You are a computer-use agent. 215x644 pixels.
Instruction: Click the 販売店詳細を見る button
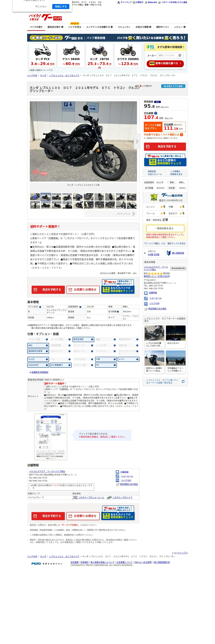(178, 268)
